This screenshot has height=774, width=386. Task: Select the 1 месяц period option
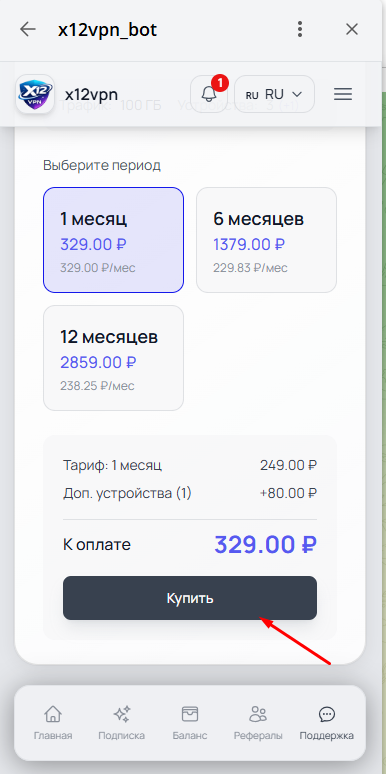pos(114,240)
